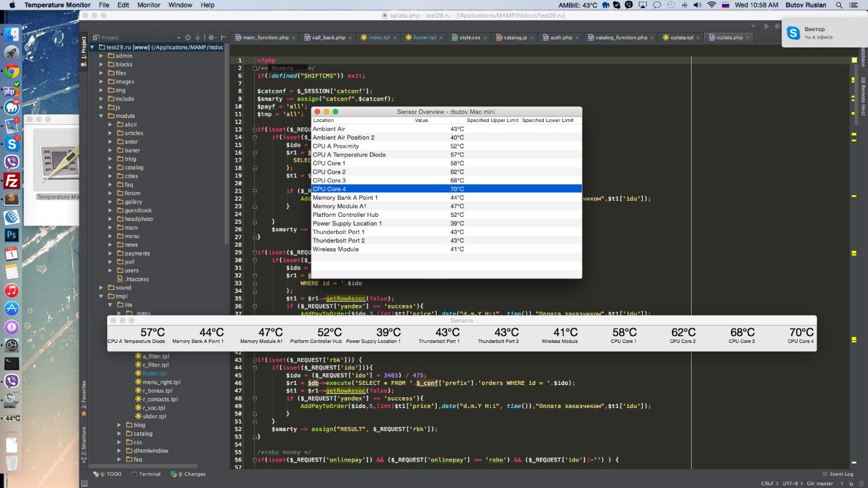This screenshot has height=488, width=868.
Task: Select Platform Controller Hub sensor row
Action: 446,215
